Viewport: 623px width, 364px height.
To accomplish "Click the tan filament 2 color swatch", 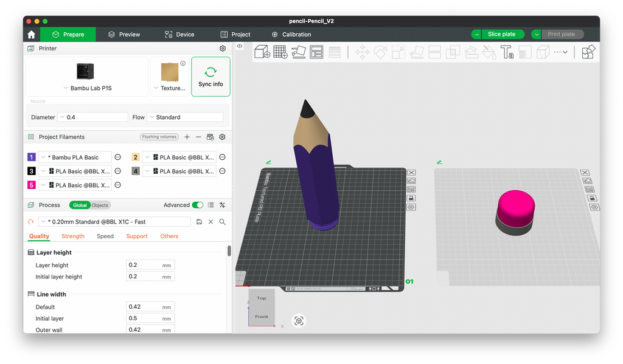I will click(x=136, y=157).
